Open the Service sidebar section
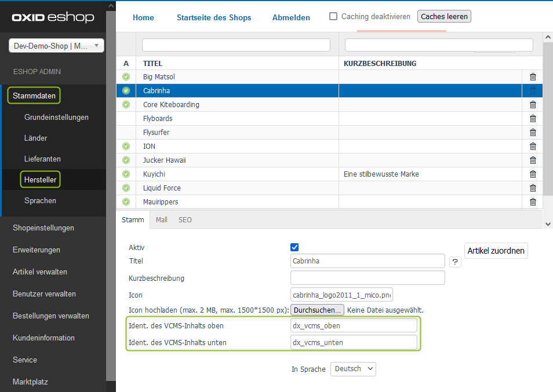The image size is (553, 392). click(25, 360)
